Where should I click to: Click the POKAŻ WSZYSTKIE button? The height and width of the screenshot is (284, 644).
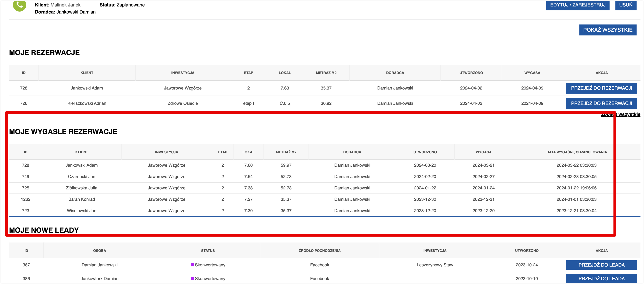click(x=608, y=30)
